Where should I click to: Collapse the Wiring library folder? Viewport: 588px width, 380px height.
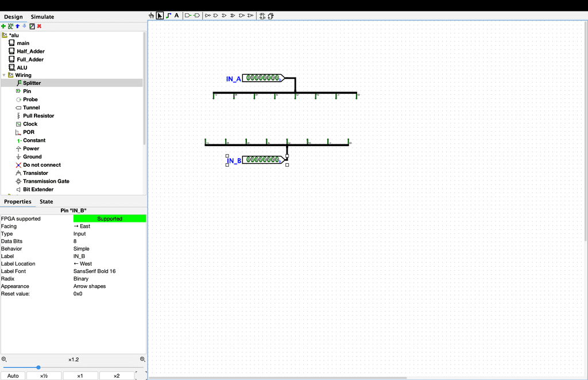[4, 75]
